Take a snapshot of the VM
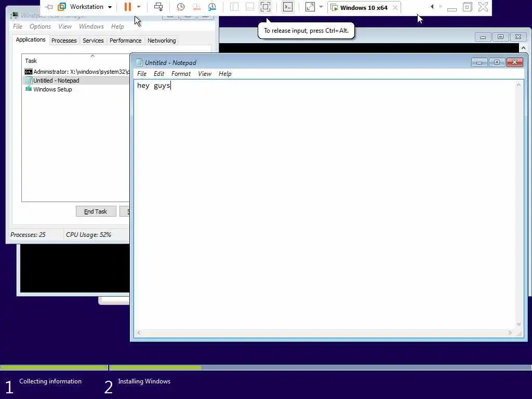 coord(180,7)
